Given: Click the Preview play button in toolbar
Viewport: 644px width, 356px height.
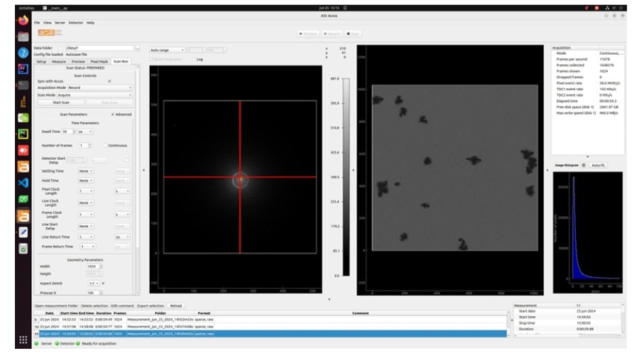Looking at the screenshot, I should click(x=307, y=33).
